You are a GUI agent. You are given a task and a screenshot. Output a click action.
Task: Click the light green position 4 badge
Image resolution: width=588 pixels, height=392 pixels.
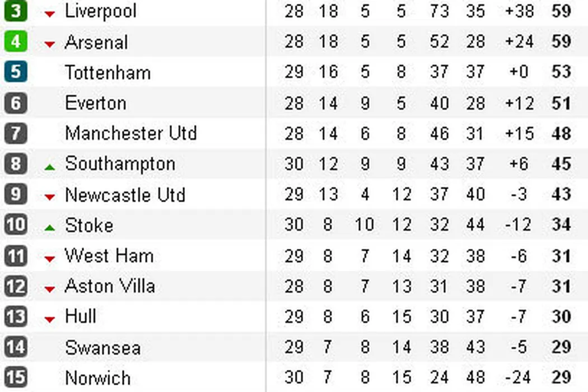[x=15, y=42]
